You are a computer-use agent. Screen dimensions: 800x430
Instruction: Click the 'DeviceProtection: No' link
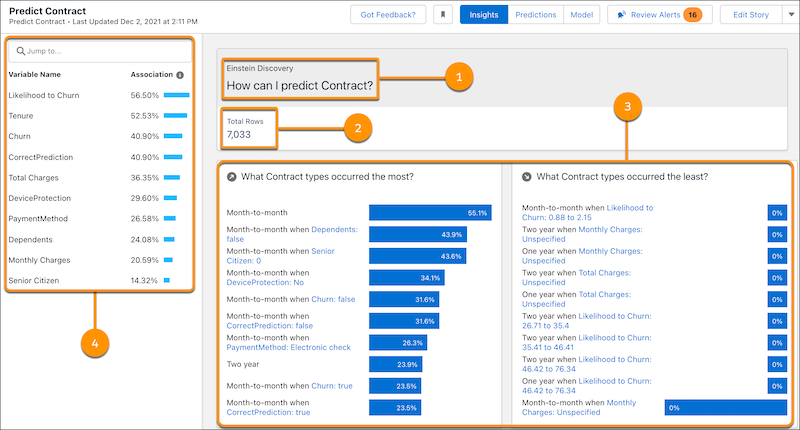(x=265, y=282)
